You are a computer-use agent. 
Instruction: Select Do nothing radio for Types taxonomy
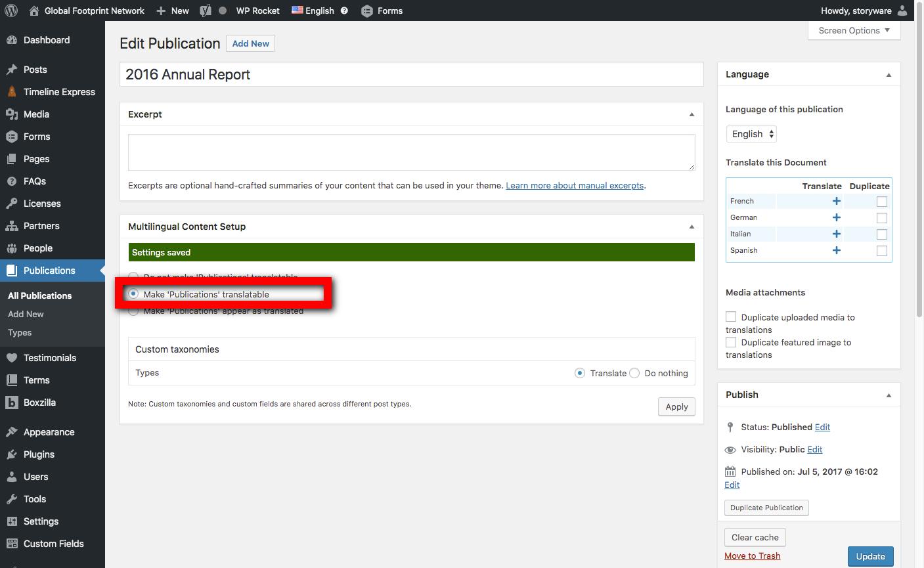pos(634,373)
